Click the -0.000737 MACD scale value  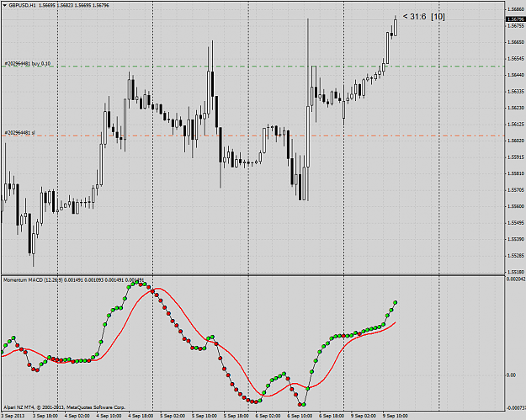516,408
